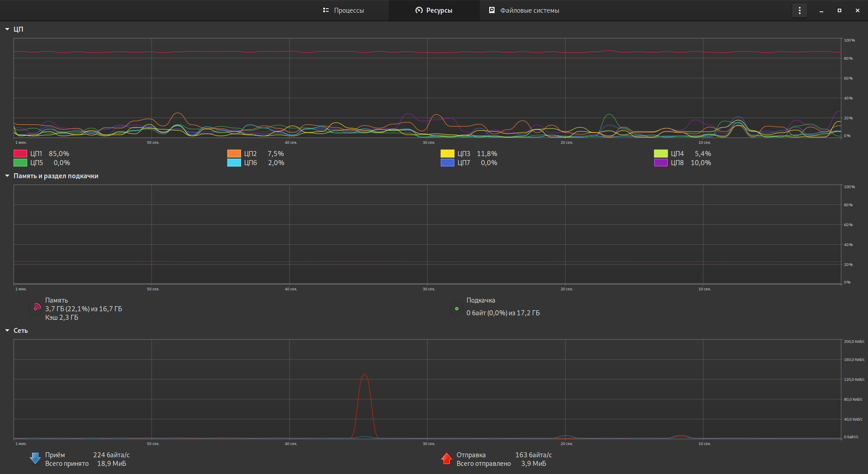The height and width of the screenshot is (474, 868).
Task: Change the ЦП4 lime color swatch
Action: point(661,154)
